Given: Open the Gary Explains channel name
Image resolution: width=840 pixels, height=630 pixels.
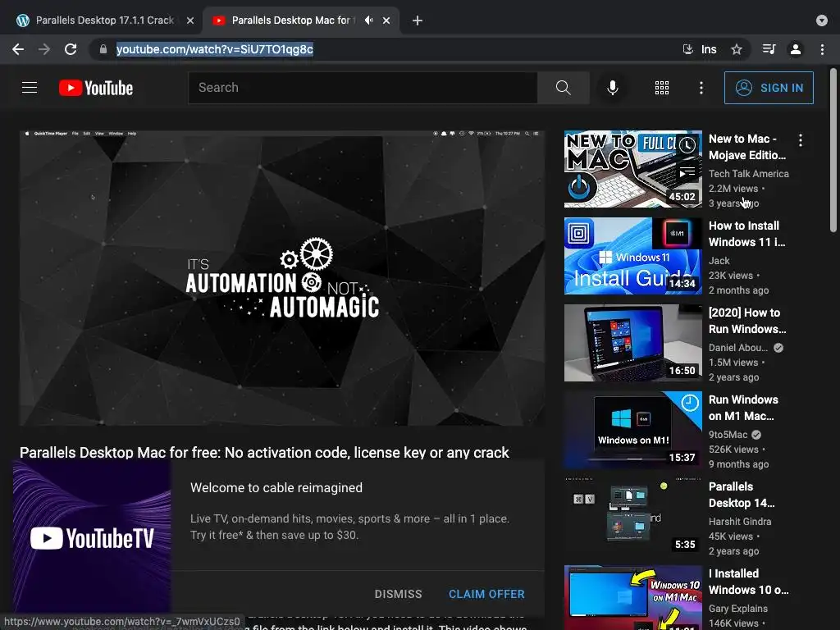Looking at the screenshot, I should [738, 608].
